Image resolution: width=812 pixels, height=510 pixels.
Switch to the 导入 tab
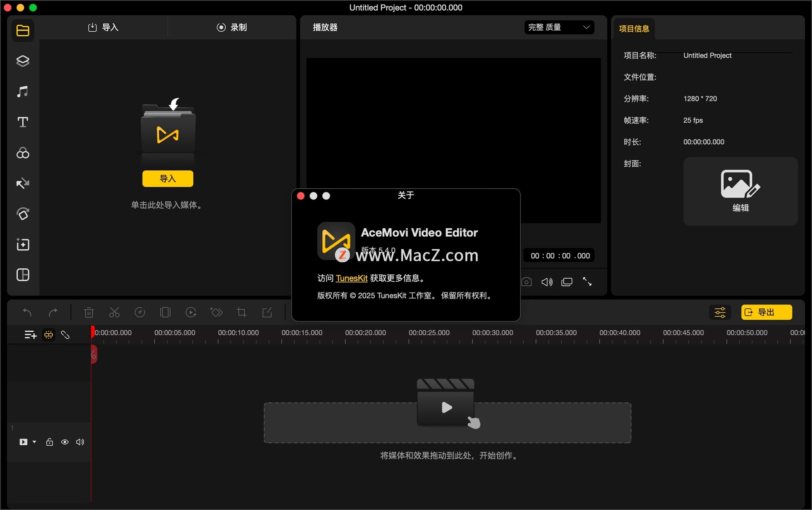103,27
